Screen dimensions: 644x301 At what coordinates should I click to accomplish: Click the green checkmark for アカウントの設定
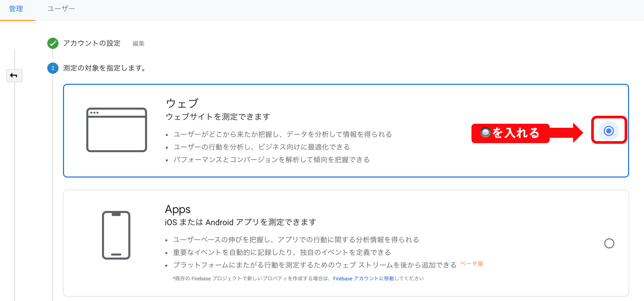pyautogui.click(x=53, y=43)
